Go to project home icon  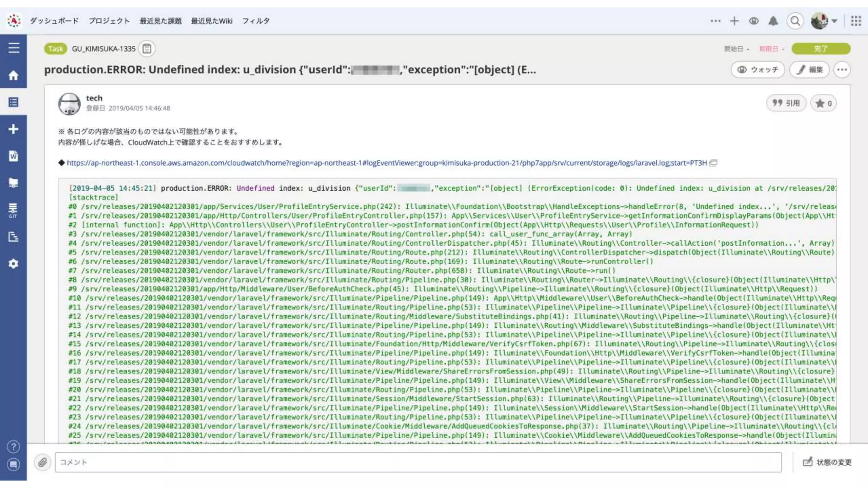click(x=14, y=75)
